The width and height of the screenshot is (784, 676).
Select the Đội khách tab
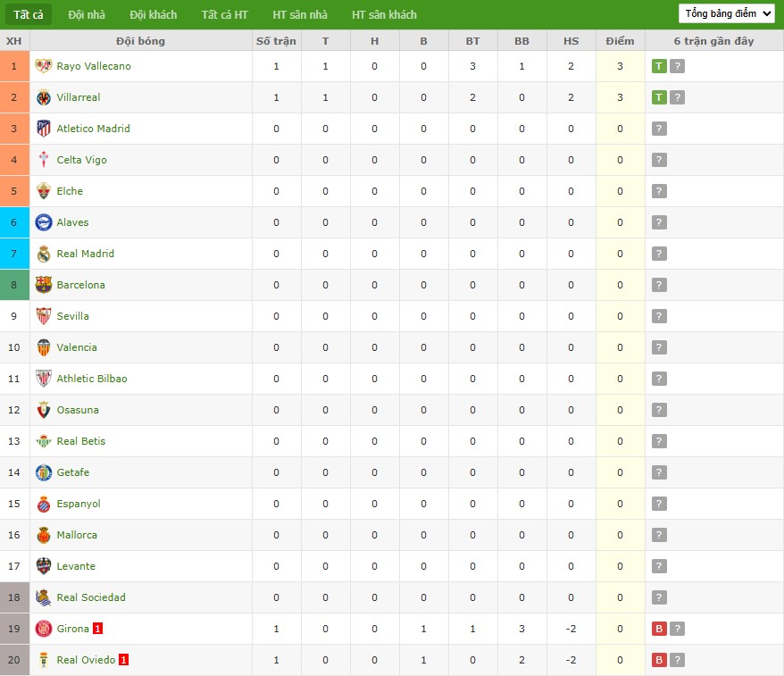click(x=153, y=14)
